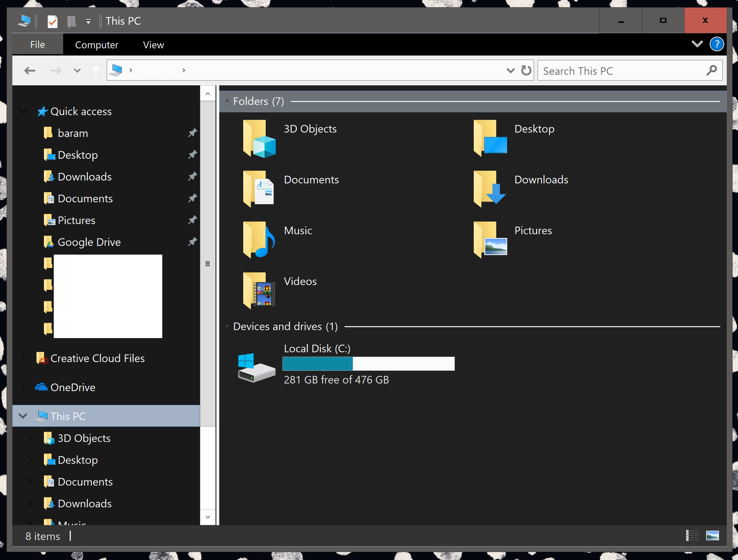This screenshot has width=738, height=560.
Task: Open address bar history dropdown
Action: [x=510, y=70]
